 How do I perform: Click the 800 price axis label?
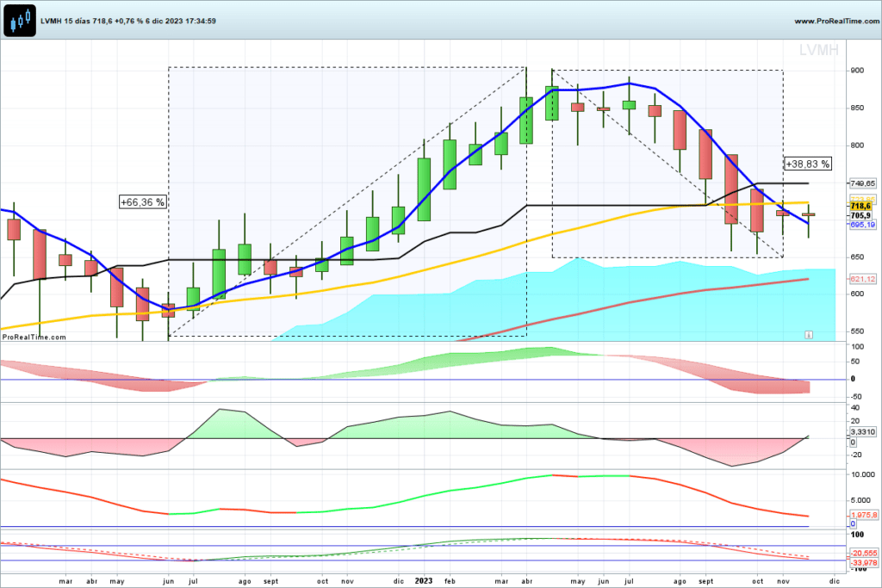(857, 145)
